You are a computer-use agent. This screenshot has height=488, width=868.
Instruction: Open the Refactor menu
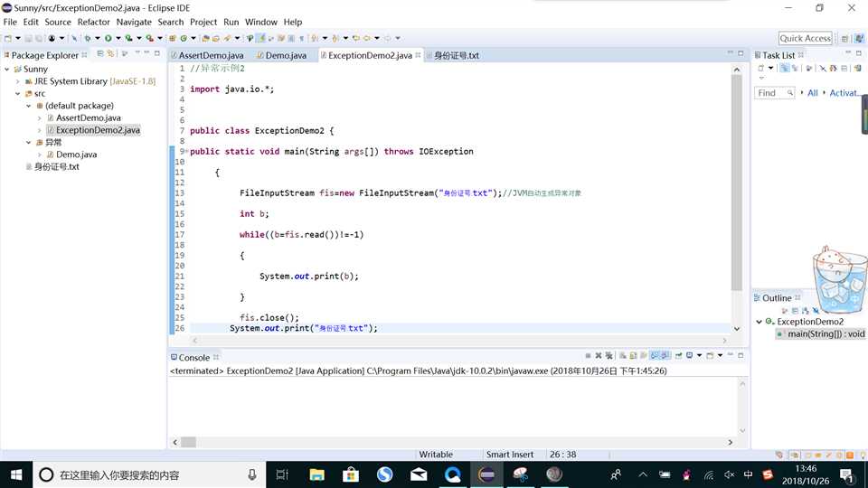pyautogui.click(x=93, y=22)
